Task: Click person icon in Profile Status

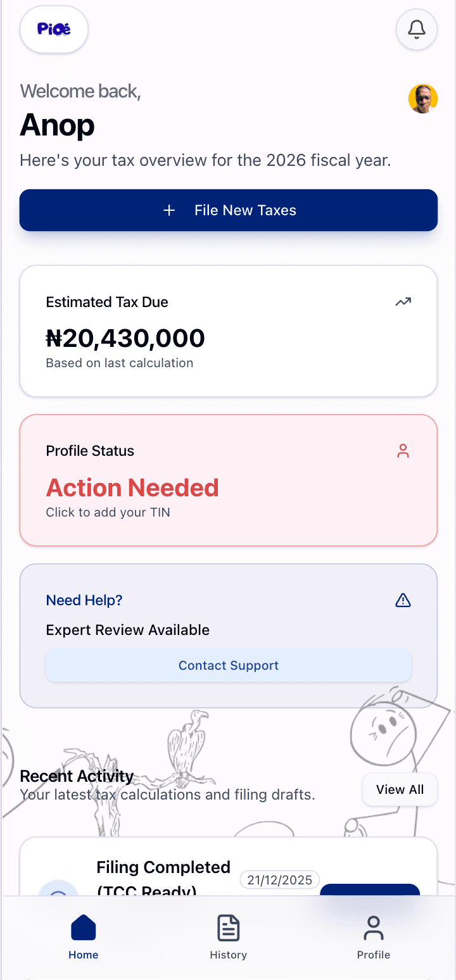Action: pyautogui.click(x=403, y=451)
